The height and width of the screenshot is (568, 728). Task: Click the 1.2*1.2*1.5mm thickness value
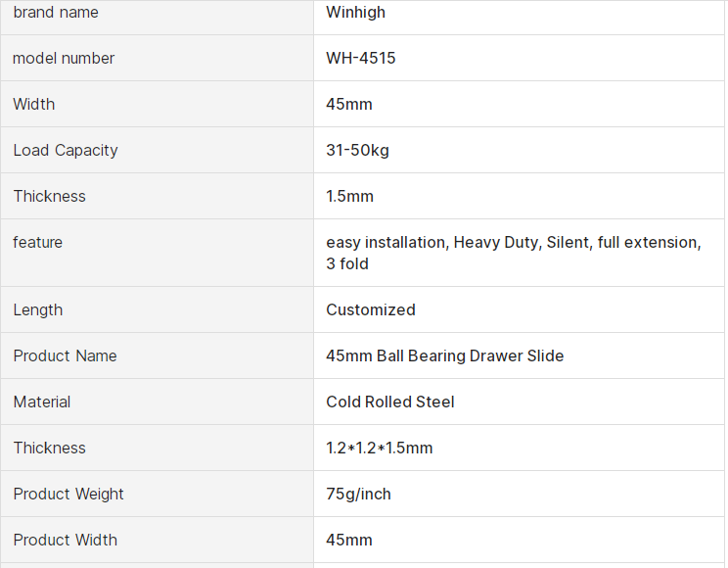(x=379, y=449)
